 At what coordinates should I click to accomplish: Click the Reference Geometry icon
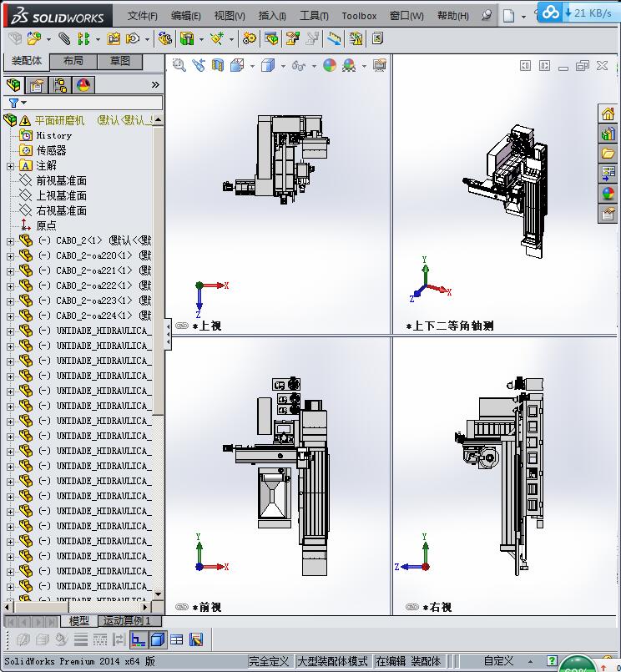(x=217, y=39)
